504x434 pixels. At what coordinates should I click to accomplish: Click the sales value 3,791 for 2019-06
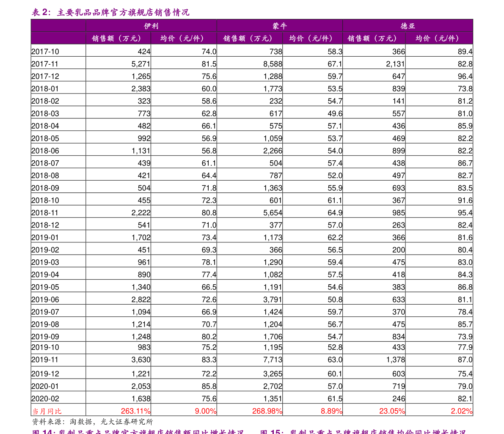point(273,300)
